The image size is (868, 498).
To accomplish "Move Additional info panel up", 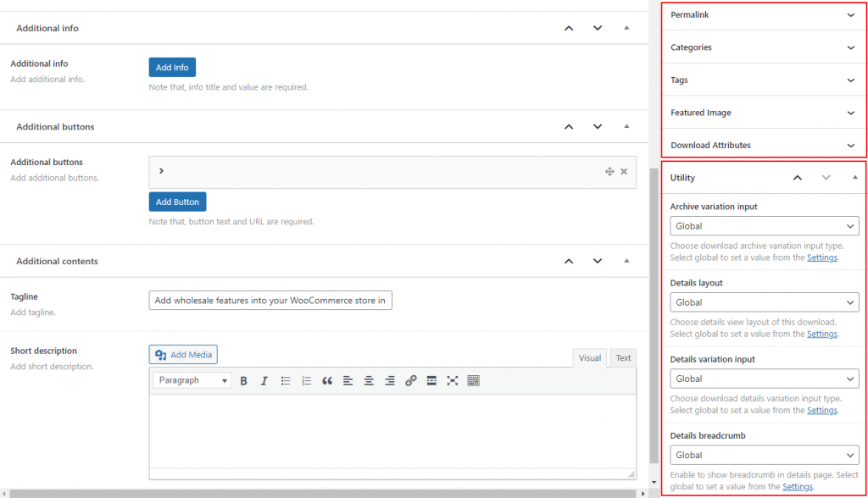I will tap(569, 28).
